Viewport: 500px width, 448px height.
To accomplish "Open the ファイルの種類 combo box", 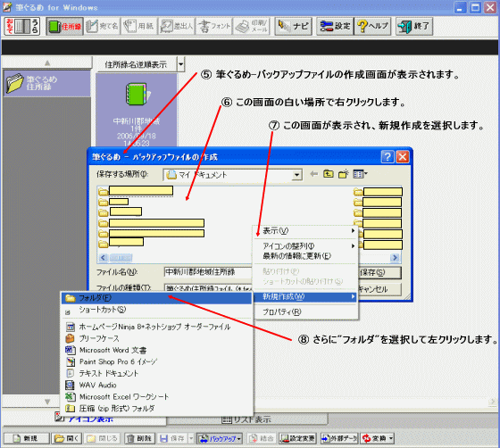I will tap(209, 287).
